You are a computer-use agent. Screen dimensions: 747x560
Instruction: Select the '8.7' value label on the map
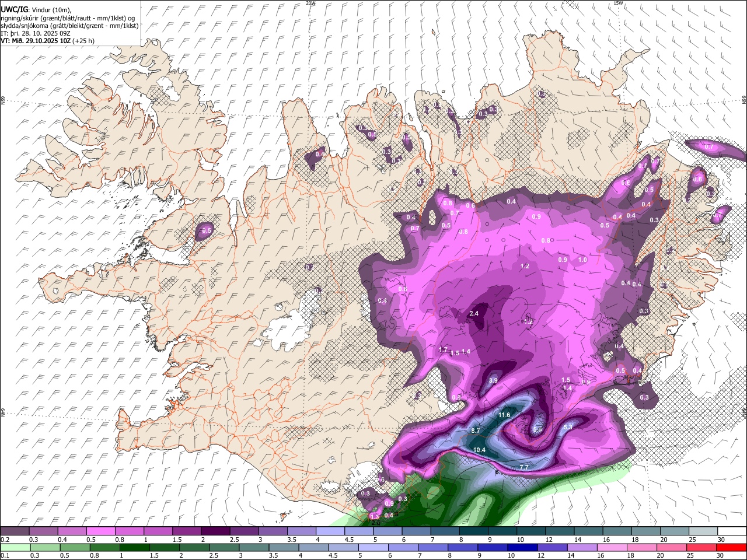click(x=476, y=430)
